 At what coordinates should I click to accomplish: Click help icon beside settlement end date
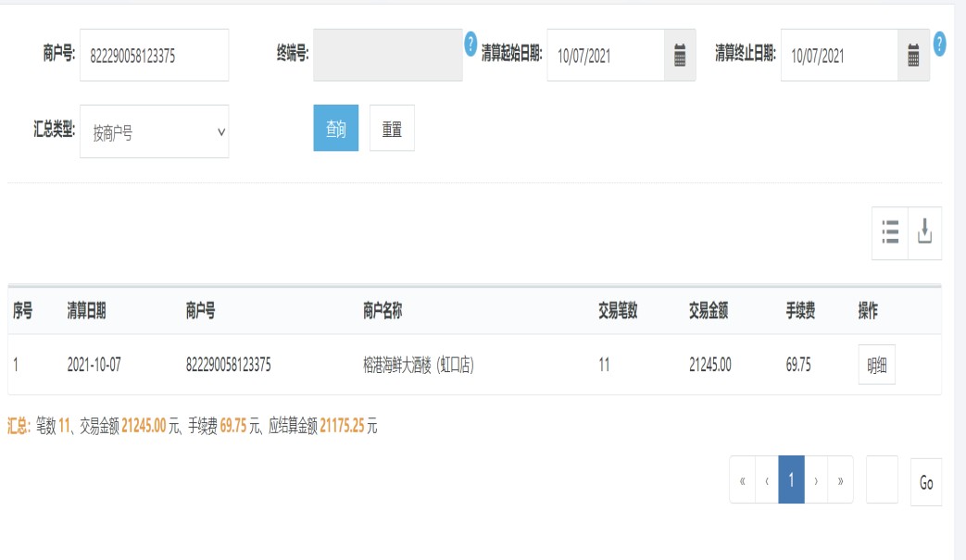click(x=939, y=43)
